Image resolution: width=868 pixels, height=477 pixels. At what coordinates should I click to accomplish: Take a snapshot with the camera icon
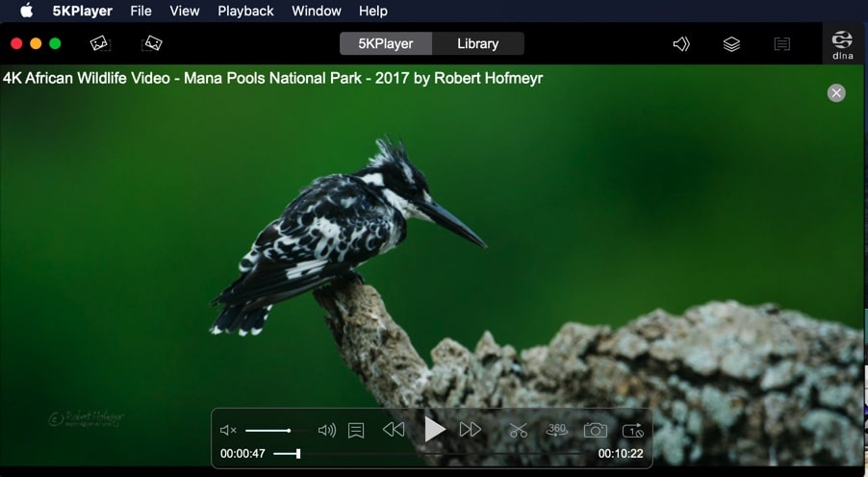pyautogui.click(x=596, y=430)
